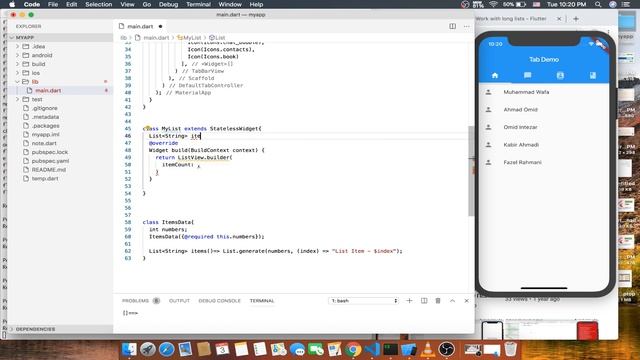Open Calendar in the dock
640x360 pixels.
(x=222, y=349)
